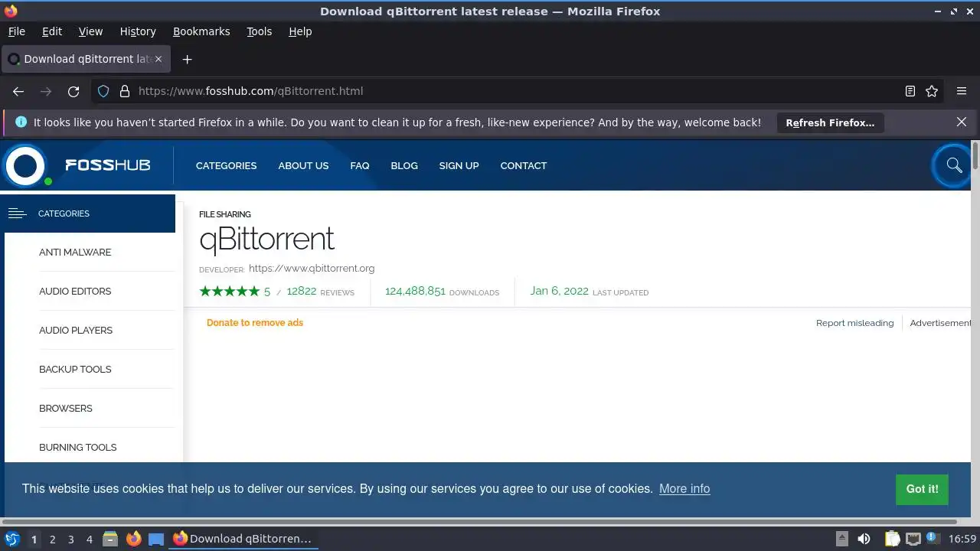Viewport: 980px width, 551px height.
Task: Open the 12822 reviews link
Action: 320,292
